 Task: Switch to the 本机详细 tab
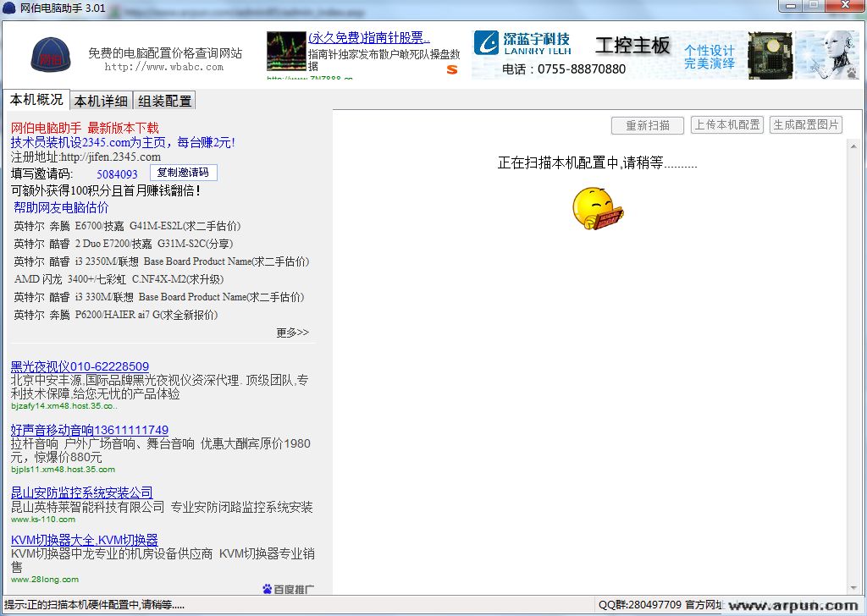pyautogui.click(x=102, y=101)
